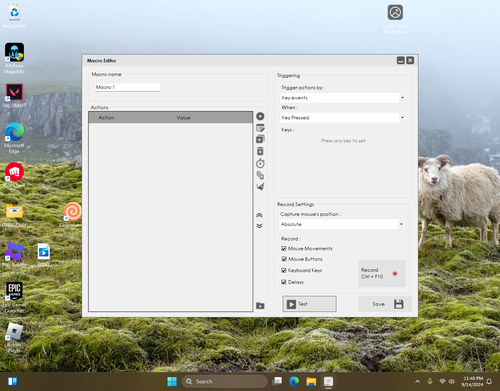
Task: Click the Macro name input field
Action: (127, 87)
